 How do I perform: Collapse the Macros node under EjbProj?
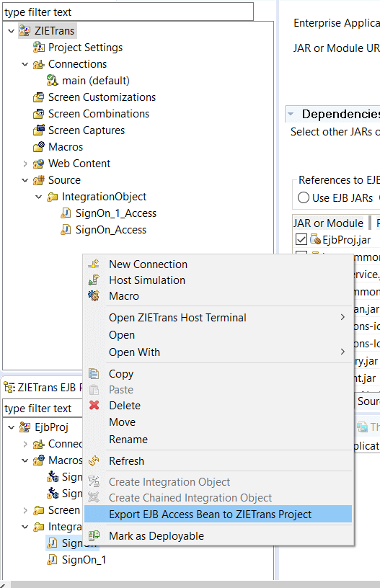(25, 460)
